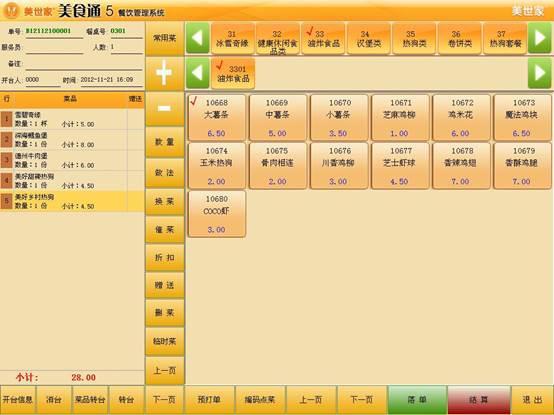Select checked category 33 油炸食品
554x415 pixels.
point(323,38)
